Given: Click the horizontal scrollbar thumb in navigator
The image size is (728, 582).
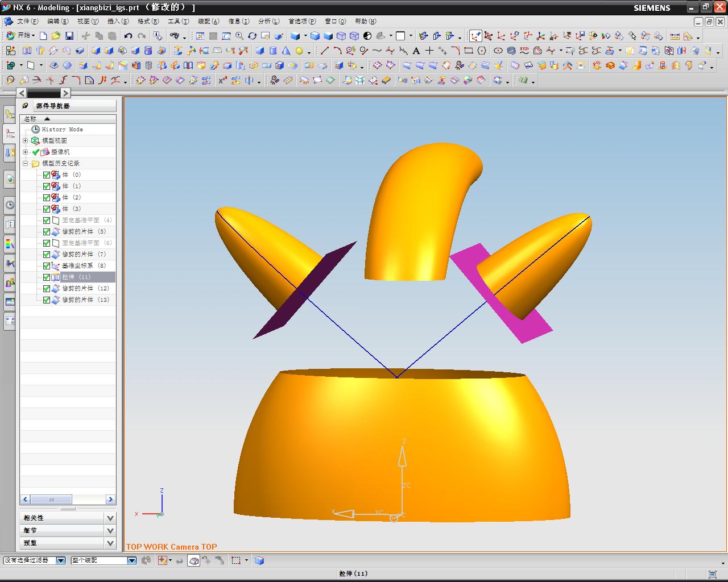Looking at the screenshot, I should click(51, 500).
